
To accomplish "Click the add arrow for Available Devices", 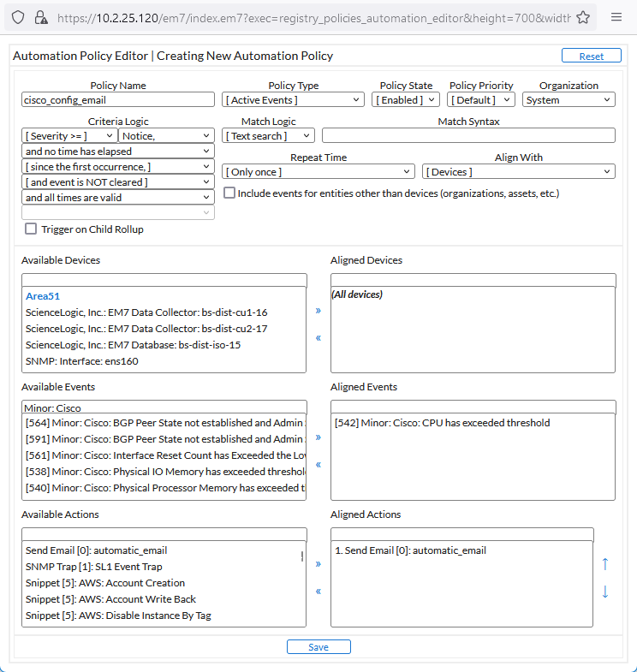I will [x=318, y=310].
